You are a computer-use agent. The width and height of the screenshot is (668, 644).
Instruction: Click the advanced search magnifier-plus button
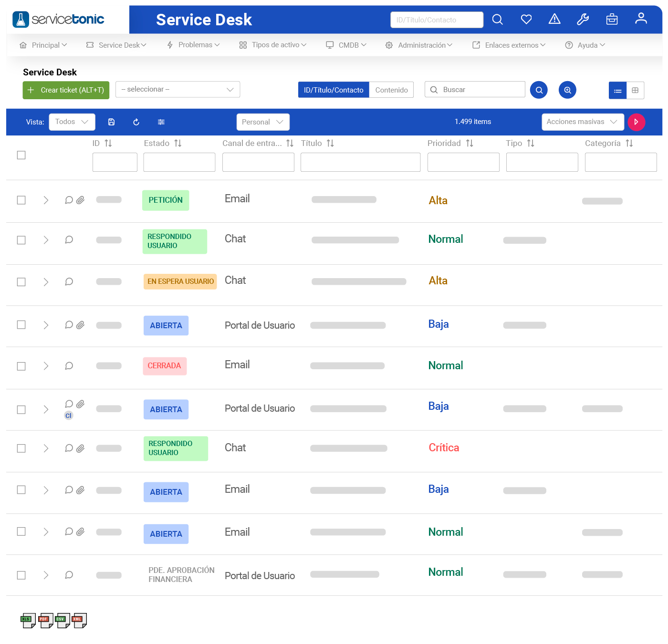click(x=567, y=90)
